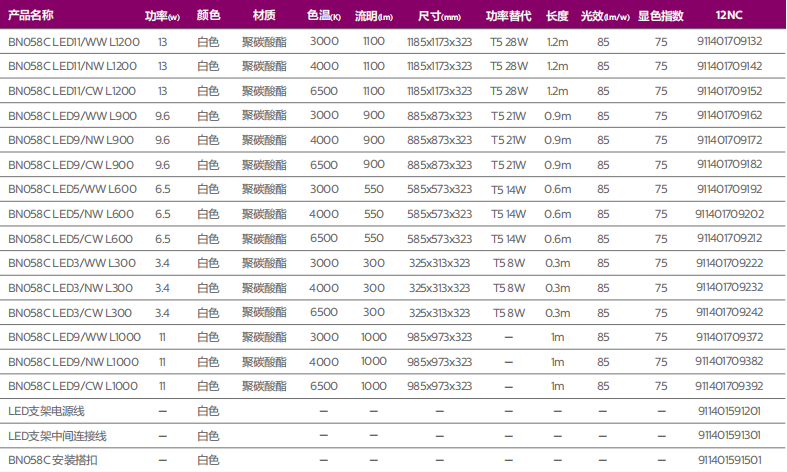This screenshot has height=472, width=787.
Task: Select product name BN058C LED11/WW L1200
Action: coord(74,42)
